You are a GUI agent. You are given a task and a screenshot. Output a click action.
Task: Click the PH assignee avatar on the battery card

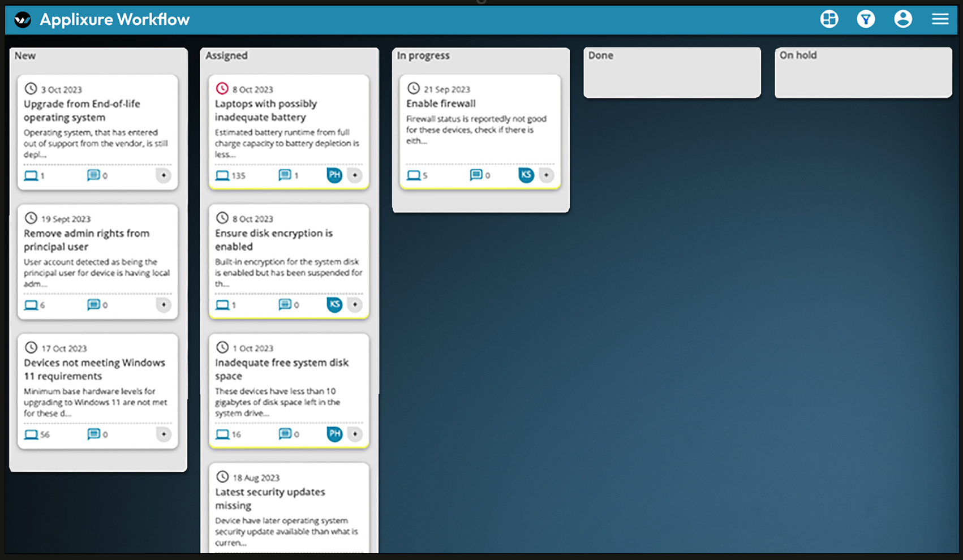[334, 175]
